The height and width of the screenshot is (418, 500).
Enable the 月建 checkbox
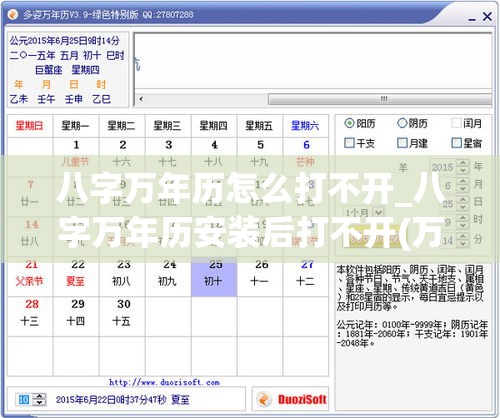402,143
